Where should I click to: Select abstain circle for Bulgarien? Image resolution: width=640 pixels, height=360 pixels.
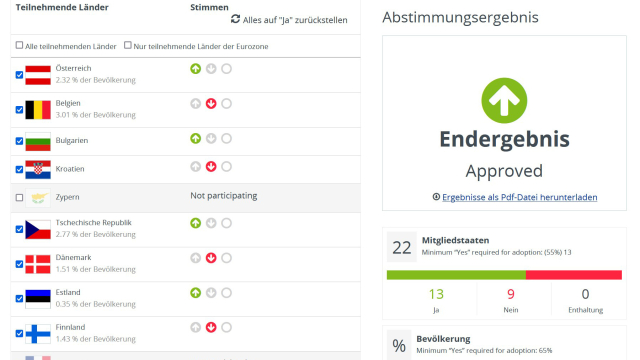point(227,138)
